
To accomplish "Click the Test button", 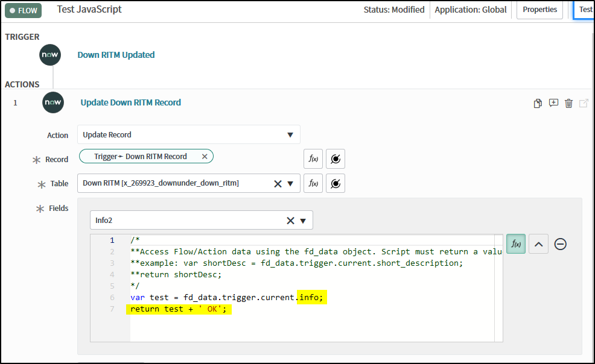I will 585,10.
